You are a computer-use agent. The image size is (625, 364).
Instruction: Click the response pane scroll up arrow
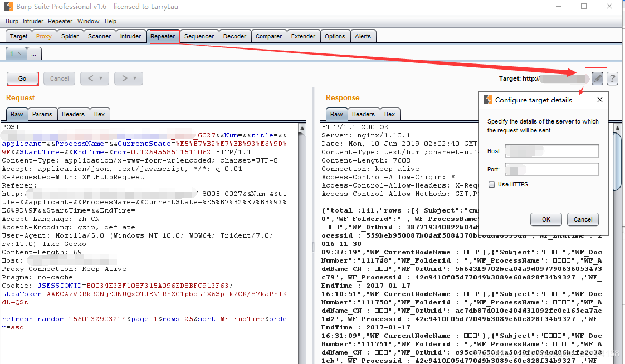click(618, 128)
